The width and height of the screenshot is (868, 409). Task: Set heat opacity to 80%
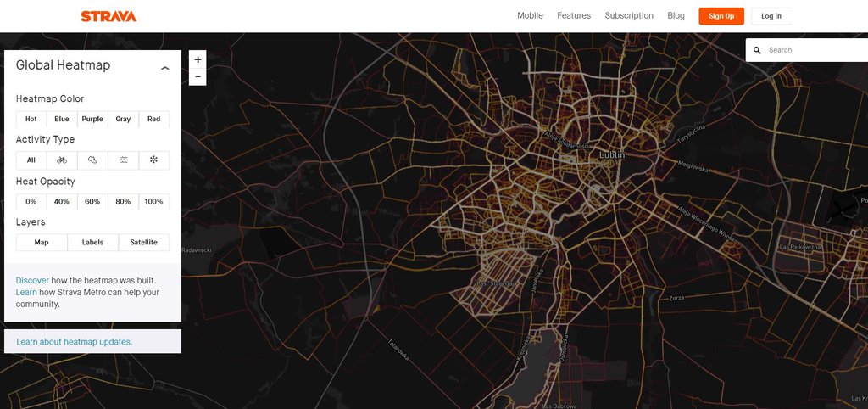(x=123, y=202)
